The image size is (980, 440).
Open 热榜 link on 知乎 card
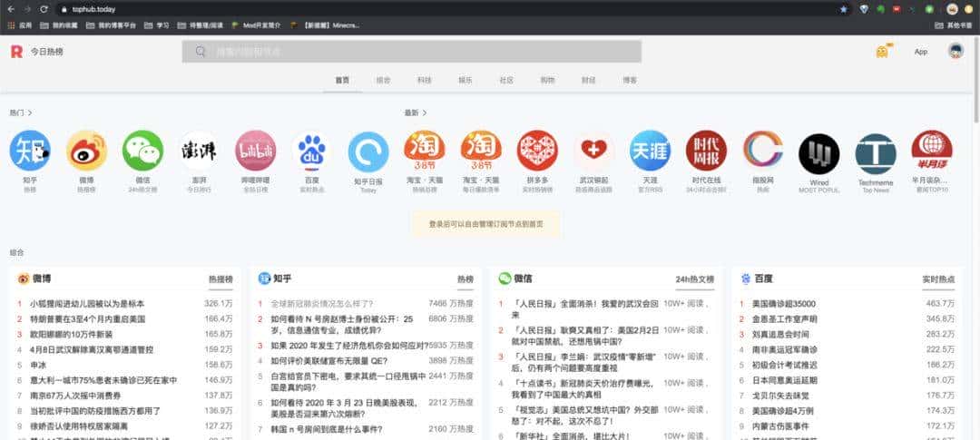pyautogui.click(x=465, y=279)
